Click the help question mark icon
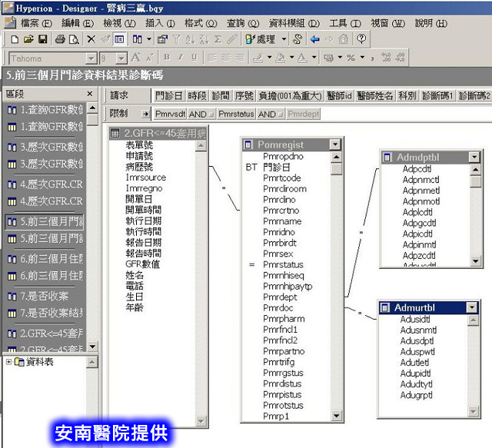Viewport: 492px width, 448px height. tap(361, 39)
